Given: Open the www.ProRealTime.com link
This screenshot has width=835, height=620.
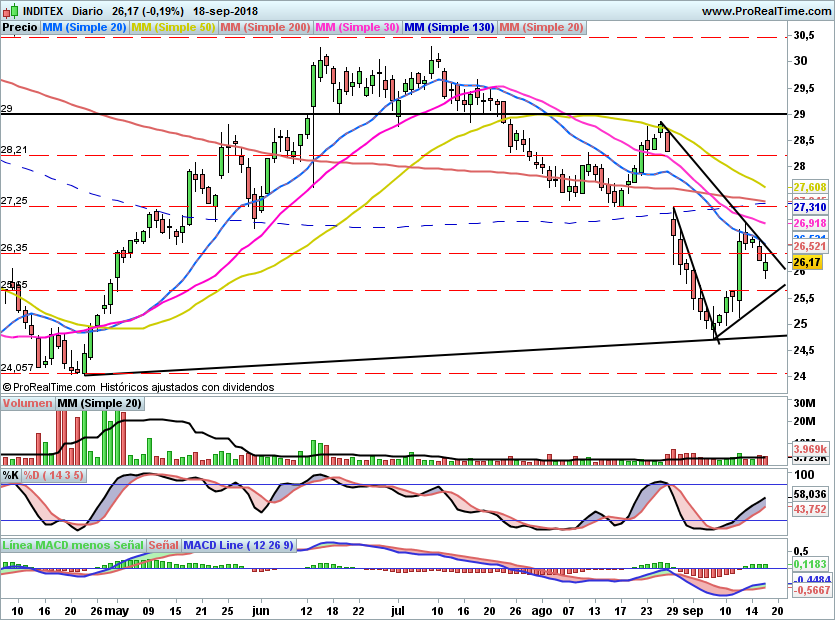Looking at the screenshot, I should (x=765, y=11).
